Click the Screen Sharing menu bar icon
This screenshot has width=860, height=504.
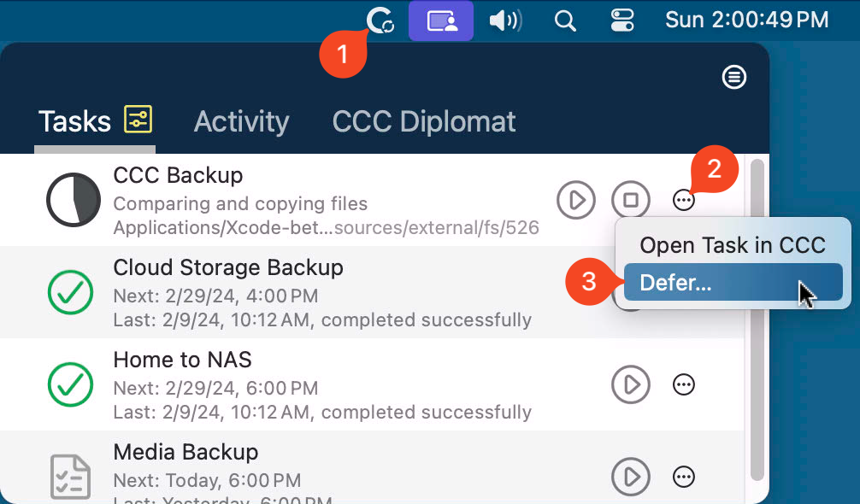click(x=441, y=21)
